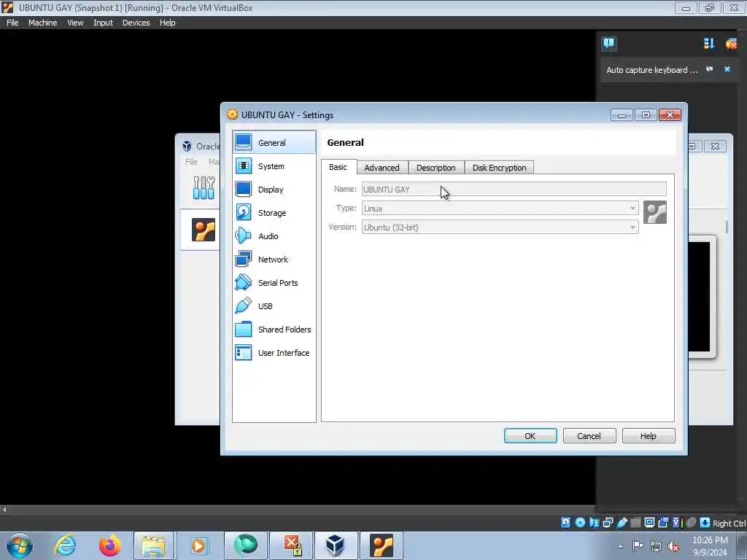Open the USB settings category
The height and width of the screenshot is (560, 747).
pos(274,306)
